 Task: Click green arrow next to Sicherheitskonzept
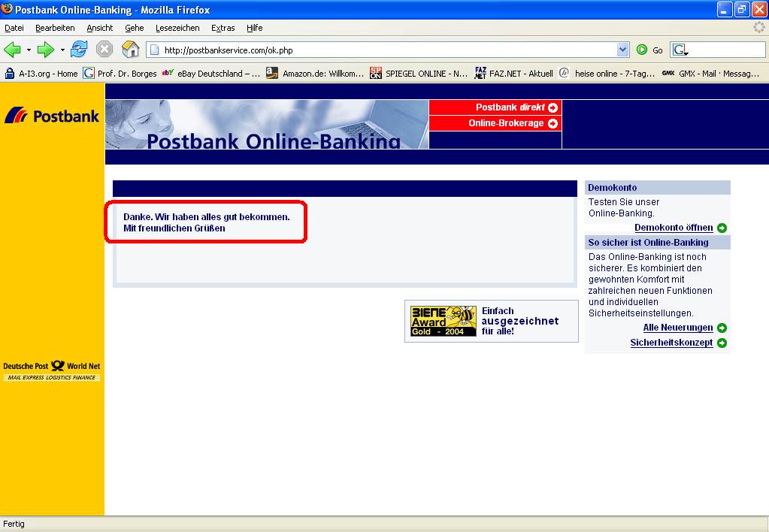coord(722,343)
